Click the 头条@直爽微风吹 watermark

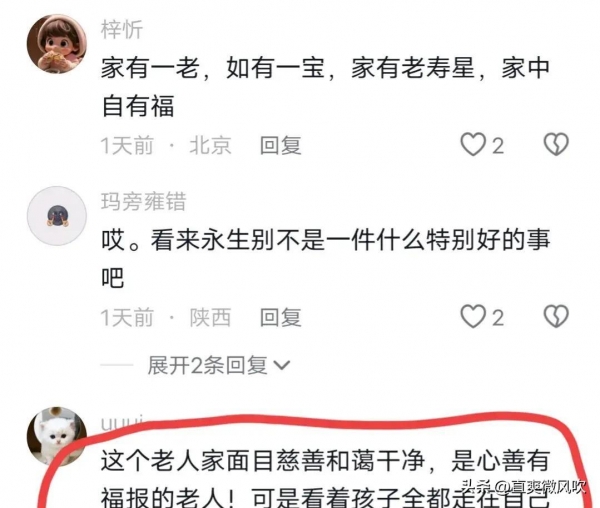pos(523,486)
